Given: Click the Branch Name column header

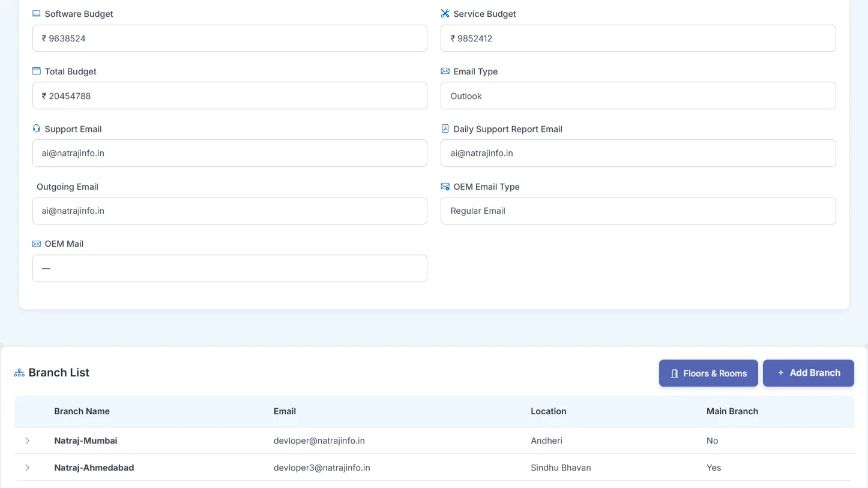Looking at the screenshot, I should [82, 411].
